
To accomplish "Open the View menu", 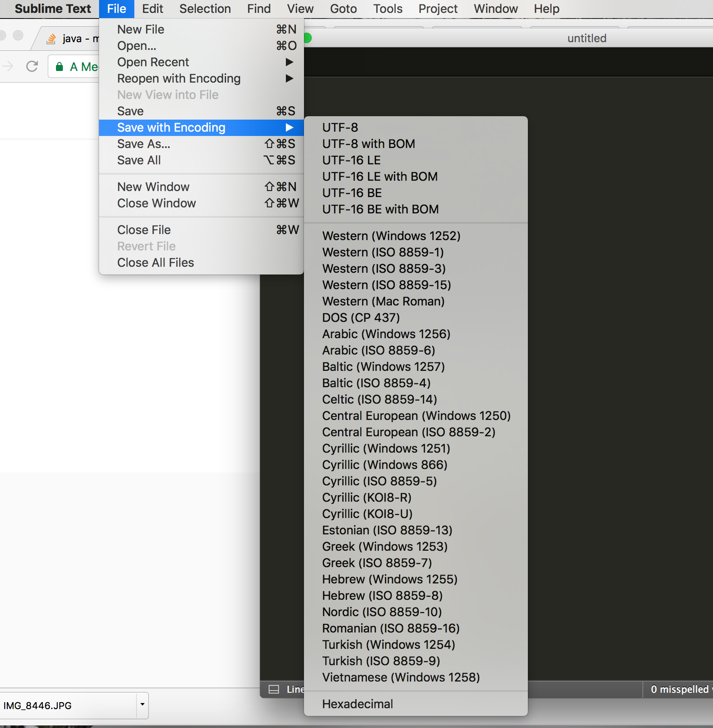I will point(300,9).
